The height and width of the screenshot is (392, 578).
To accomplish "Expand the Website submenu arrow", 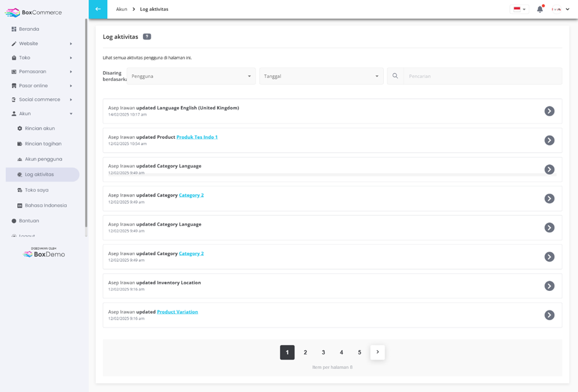I will (71, 43).
